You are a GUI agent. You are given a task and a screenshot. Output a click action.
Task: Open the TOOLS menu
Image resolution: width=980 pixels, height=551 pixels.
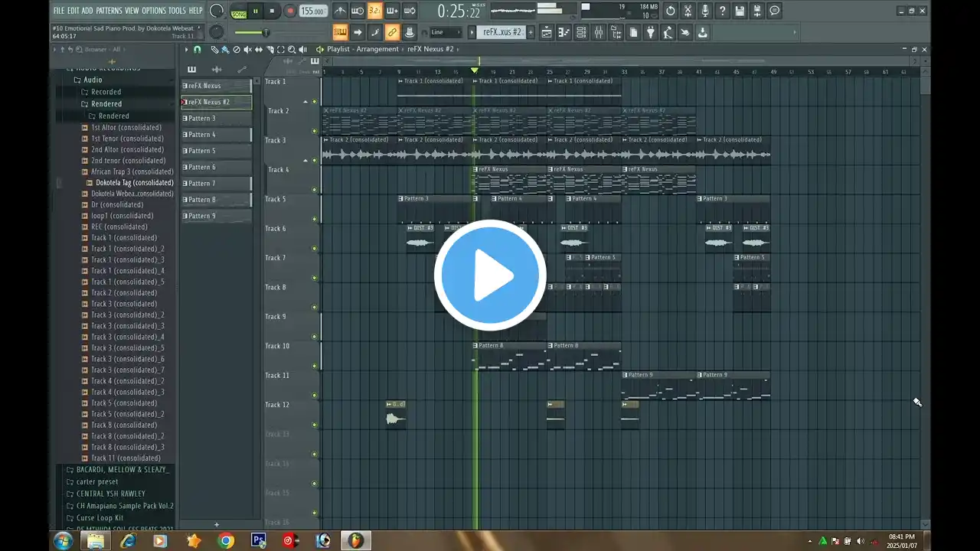pyautogui.click(x=177, y=11)
